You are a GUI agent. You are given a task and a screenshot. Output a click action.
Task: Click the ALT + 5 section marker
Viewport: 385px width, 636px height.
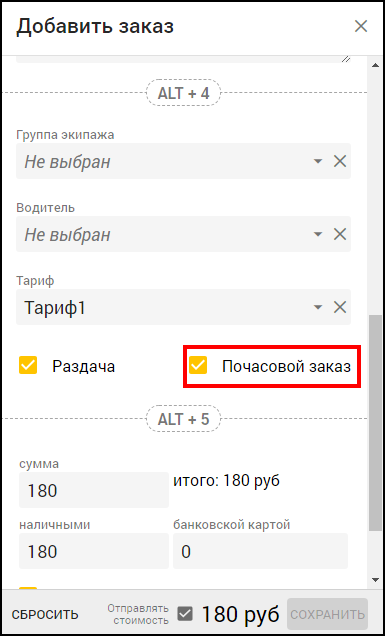tap(183, 418)
